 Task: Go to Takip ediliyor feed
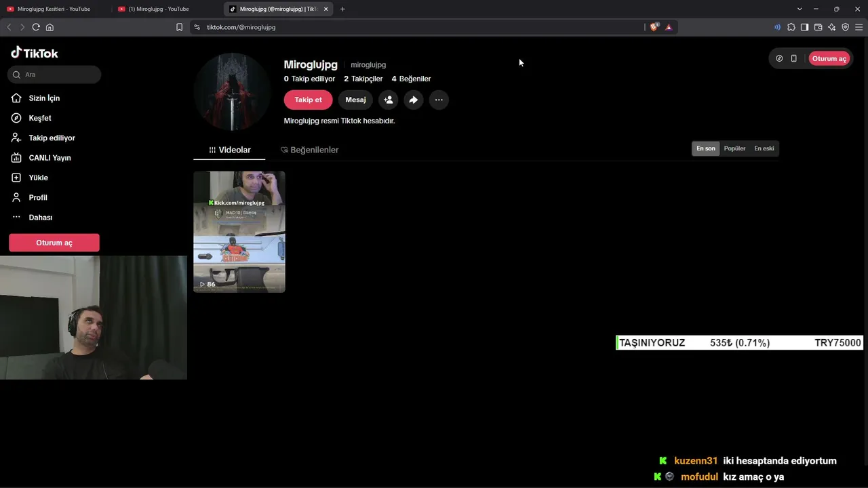coord(52,138)
